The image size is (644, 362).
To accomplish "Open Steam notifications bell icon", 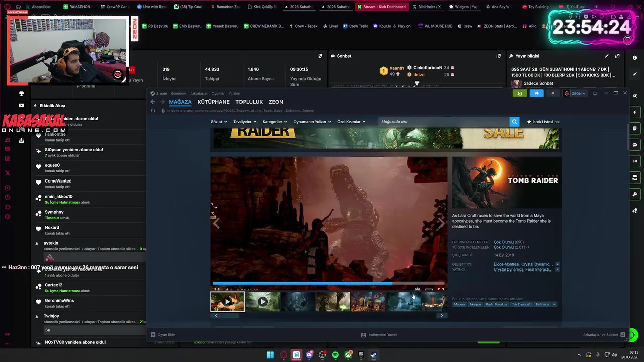I will (x=552, y=93).
